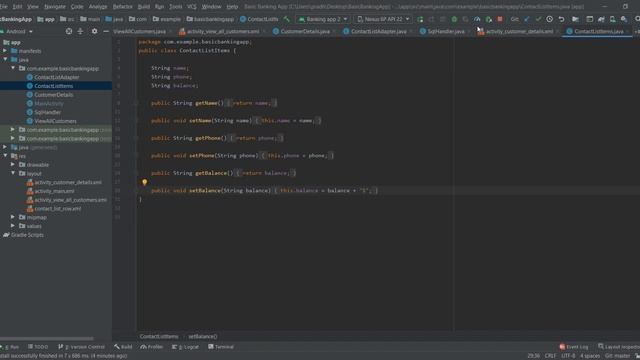Select MainActivity in project tree
640x360 pixels.
[x=49, y=104]
